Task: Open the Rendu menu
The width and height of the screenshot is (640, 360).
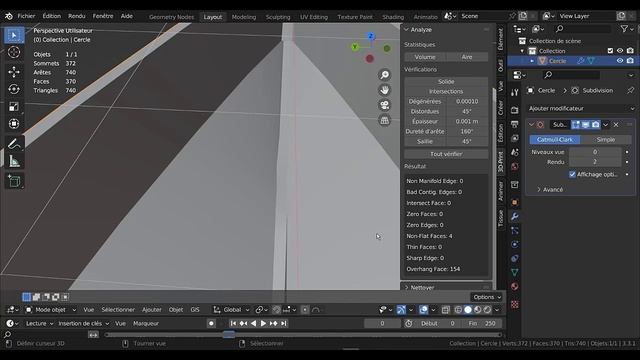Action: pos(77,16)
